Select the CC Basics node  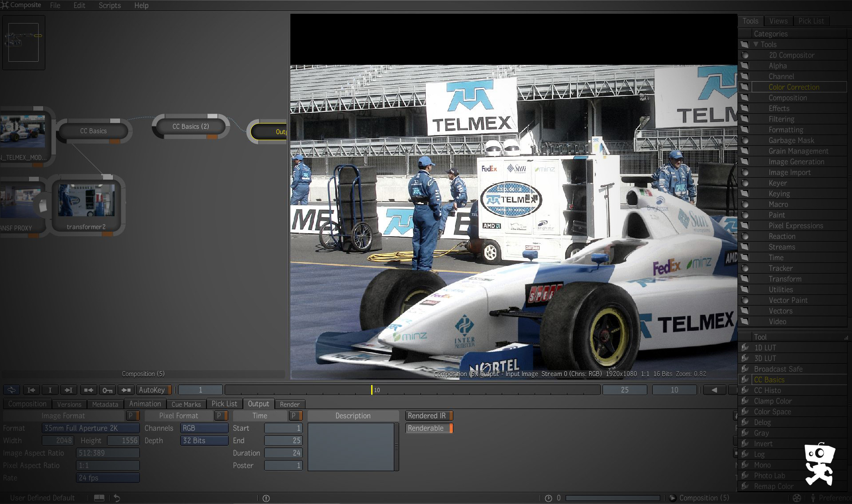tap(93, 131)
